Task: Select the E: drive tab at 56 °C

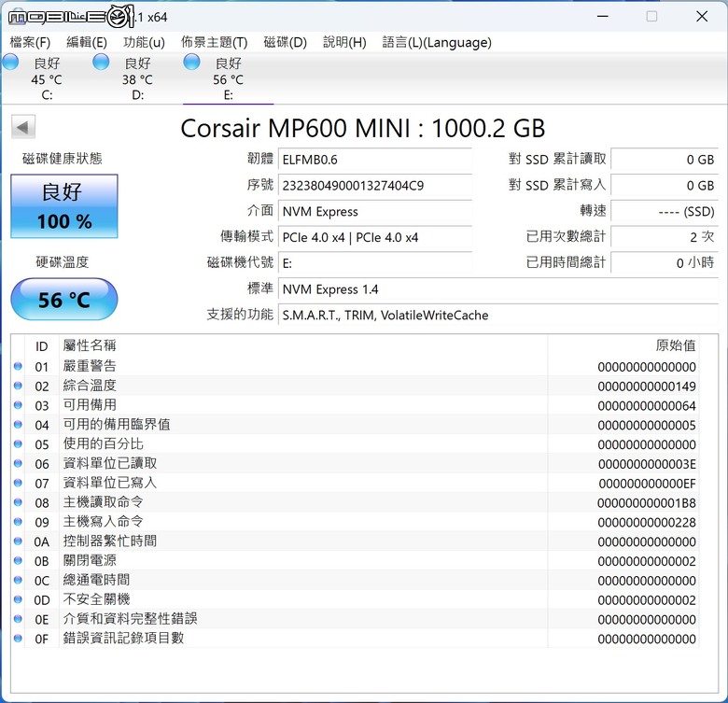Action: 228,78
